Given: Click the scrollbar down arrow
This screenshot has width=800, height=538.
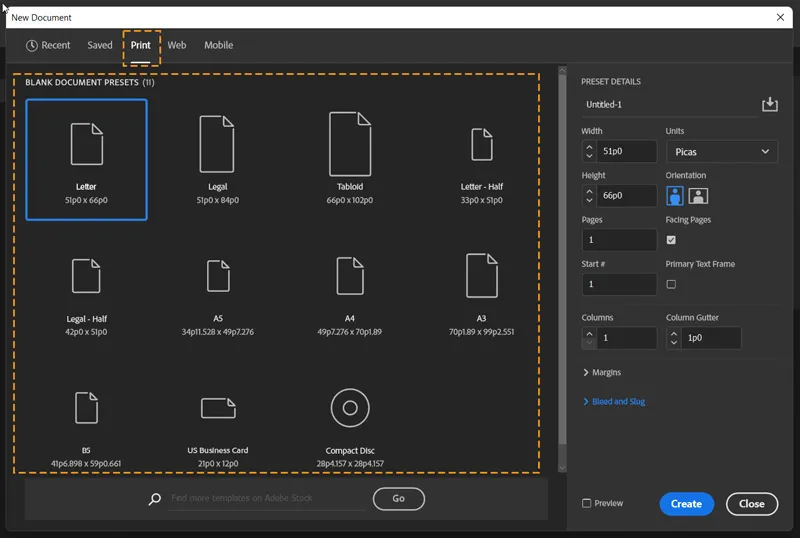Looking at the screenshot, I should tap(562, 468).
